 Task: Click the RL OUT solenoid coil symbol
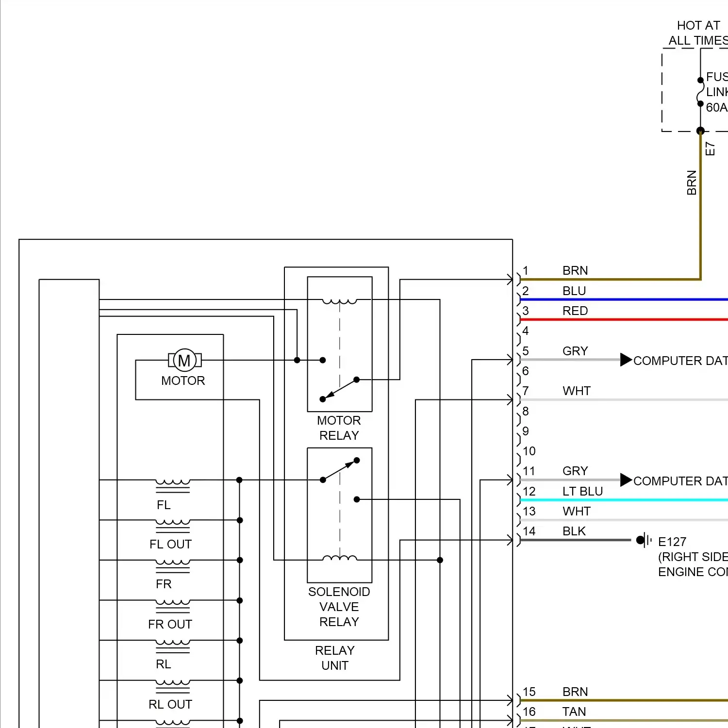(173, 685)
